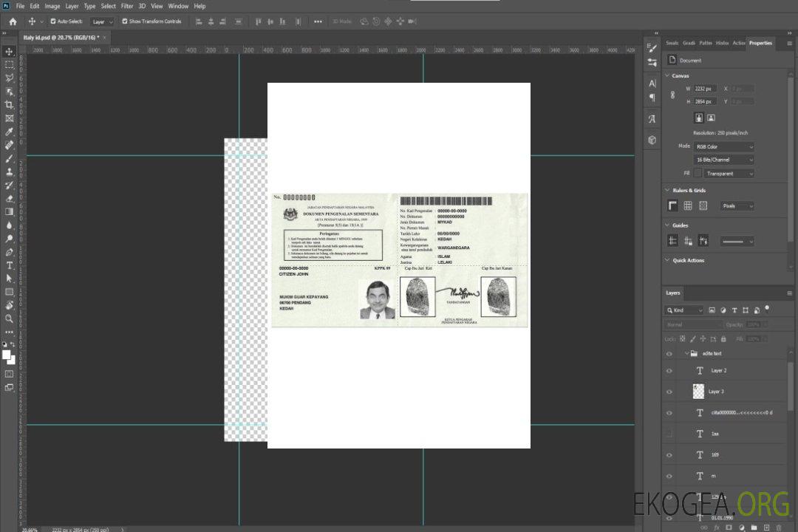Select the Layer 3 layer
This screenshot has width=798, height=532.
tap(716, 392)
